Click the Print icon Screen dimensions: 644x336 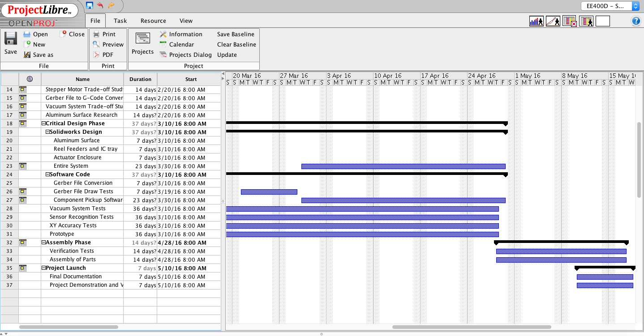click(x=96, y=34)
